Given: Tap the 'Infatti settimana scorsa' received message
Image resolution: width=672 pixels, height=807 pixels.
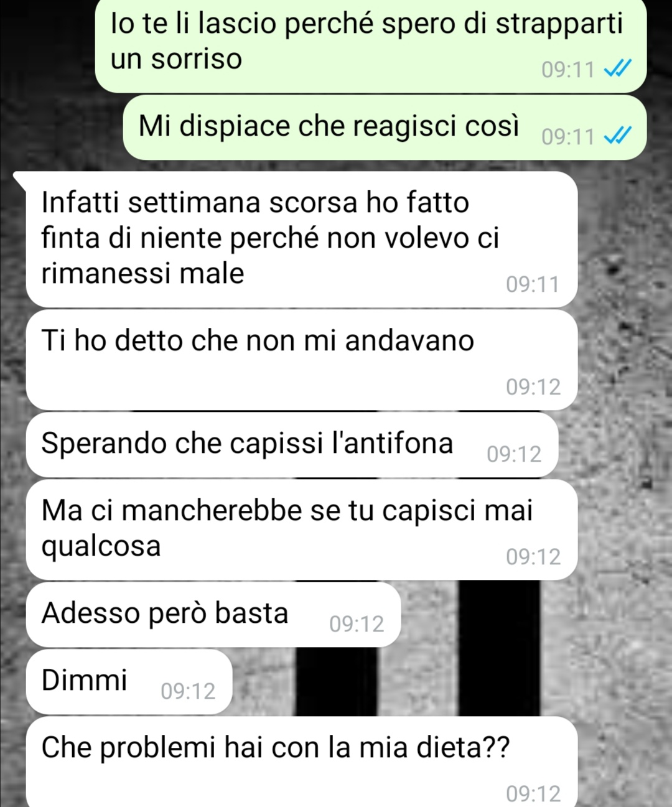Looking at the screenshot, I should tap(302, 239).
